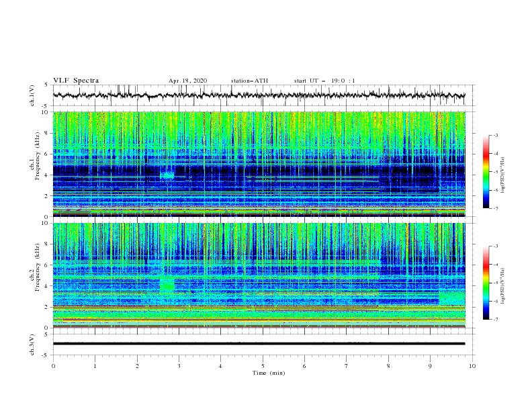This screenshot has width=532, height=411.
Task: Click the ch.1 voltage waveform trace
Action: coord(259,95)
